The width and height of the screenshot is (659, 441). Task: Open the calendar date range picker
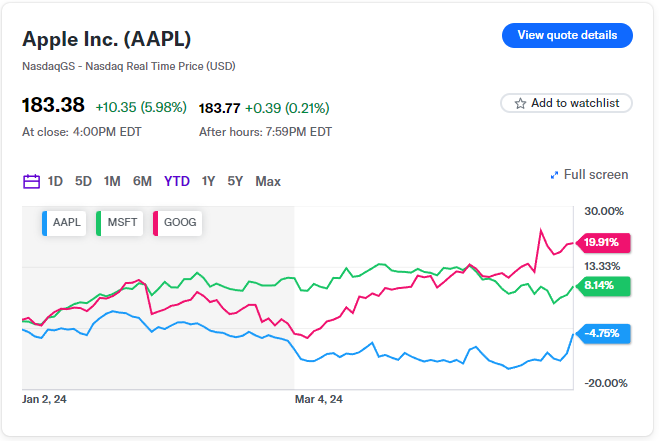31,182
